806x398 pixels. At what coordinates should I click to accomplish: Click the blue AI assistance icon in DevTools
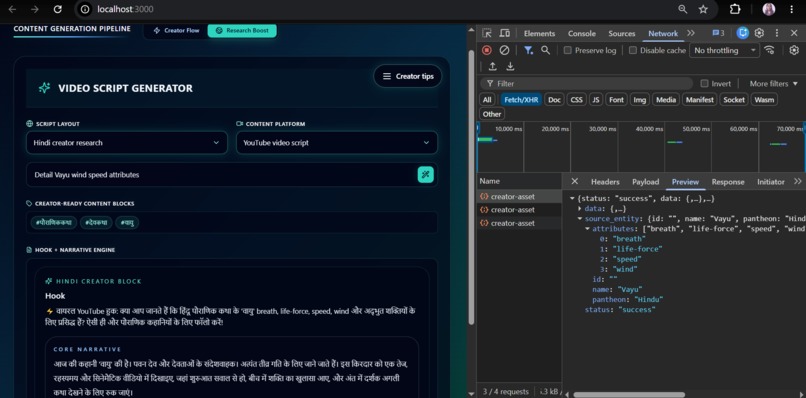point(742,33)
